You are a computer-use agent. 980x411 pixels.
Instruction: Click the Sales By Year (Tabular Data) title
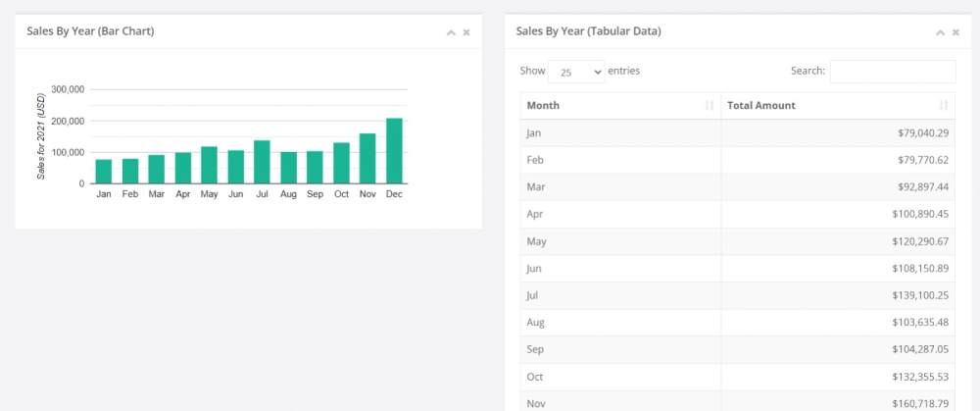point(588,31)
